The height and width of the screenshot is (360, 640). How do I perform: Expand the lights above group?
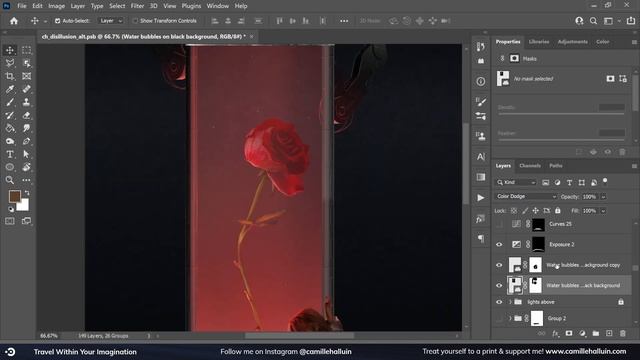click(510, 302)
